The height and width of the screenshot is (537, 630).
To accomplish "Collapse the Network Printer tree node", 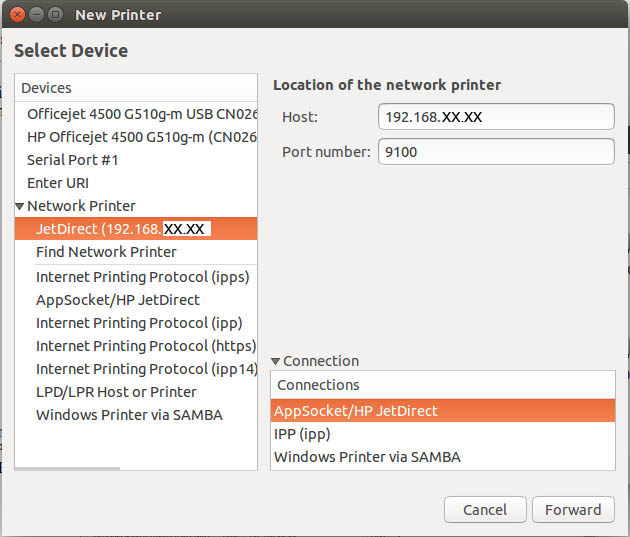I will pos(20,206).
